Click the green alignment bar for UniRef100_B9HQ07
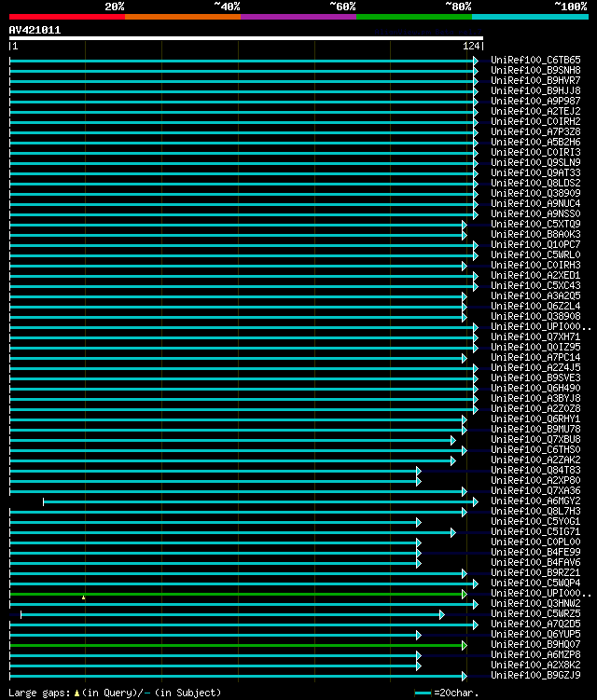Viewport: 597px width, 700px height. (x=238, y=646)
